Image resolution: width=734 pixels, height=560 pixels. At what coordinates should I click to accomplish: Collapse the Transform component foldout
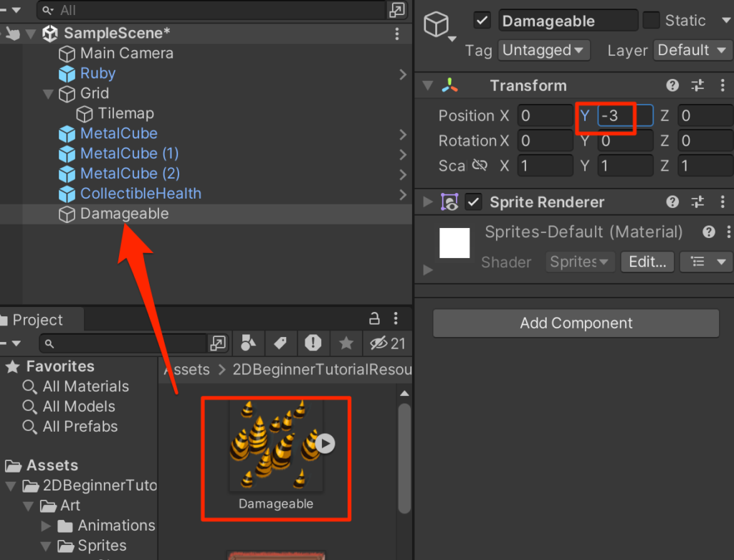[x=427, y=85]
